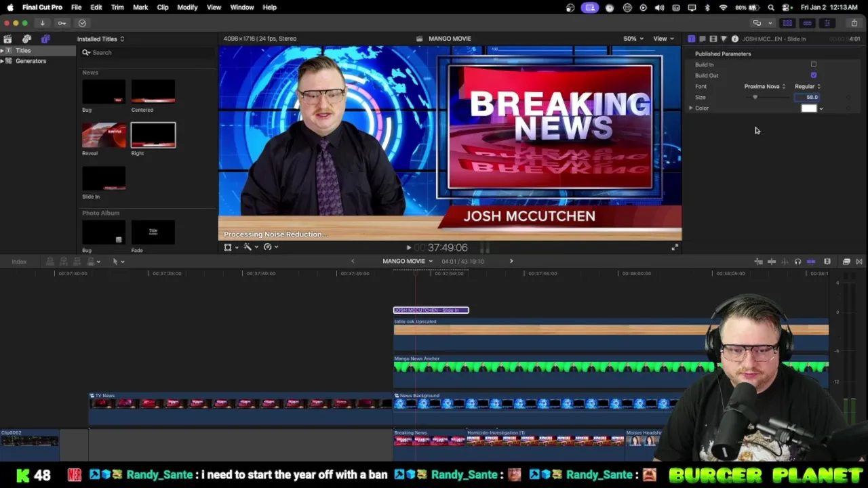
Task: Open the Video inspector filmstrip icon
Action: click(x=713, y=39)
